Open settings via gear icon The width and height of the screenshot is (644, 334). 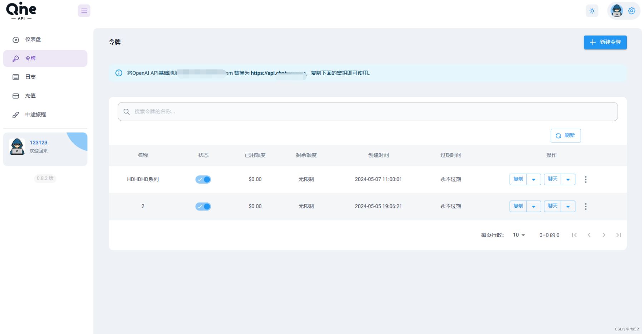[x=631, y=11]
